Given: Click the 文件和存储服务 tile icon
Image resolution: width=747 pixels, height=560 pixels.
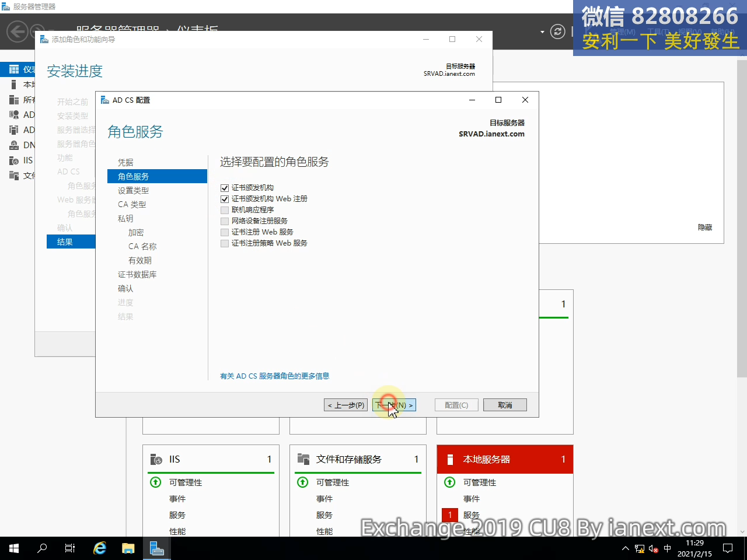Looking at the screenshot, I should pos(303,460).
